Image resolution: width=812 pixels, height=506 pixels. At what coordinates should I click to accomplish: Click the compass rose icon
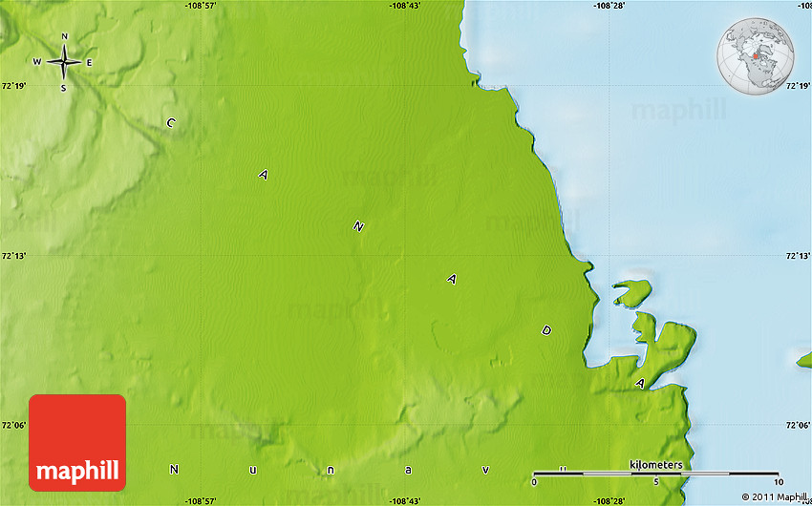point(64,63)
